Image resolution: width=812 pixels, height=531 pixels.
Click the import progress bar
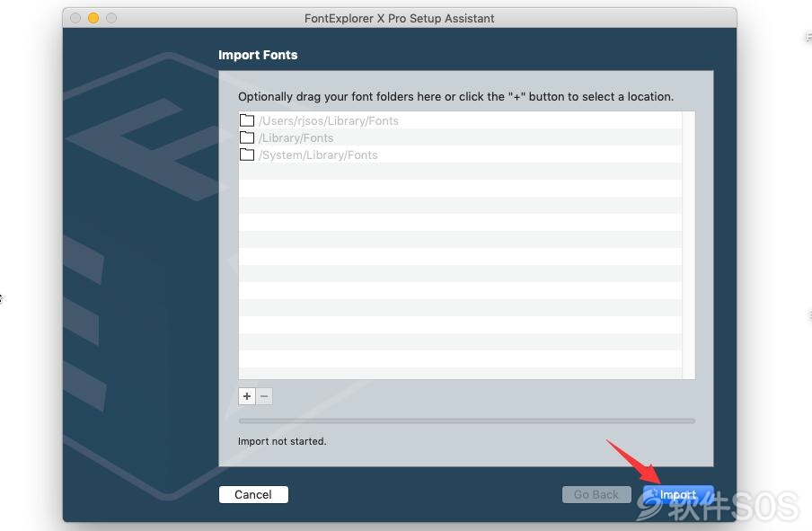[x=466, y=420]
